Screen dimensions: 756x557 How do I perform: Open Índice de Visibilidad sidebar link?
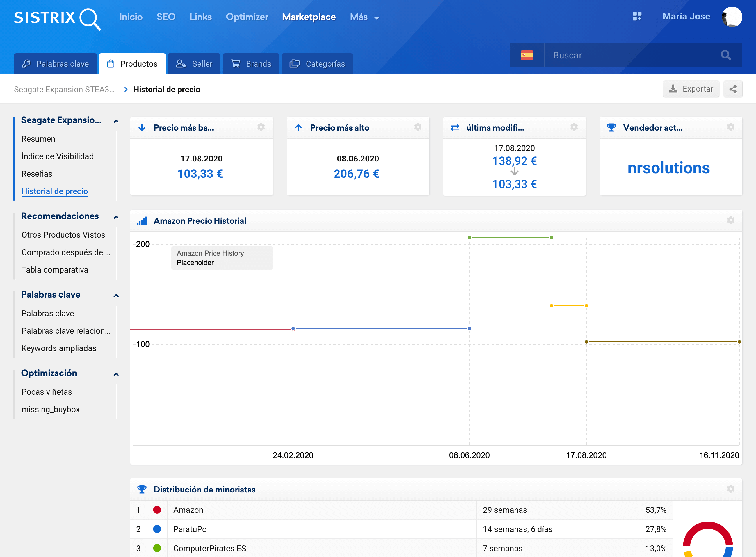point(57,156)
